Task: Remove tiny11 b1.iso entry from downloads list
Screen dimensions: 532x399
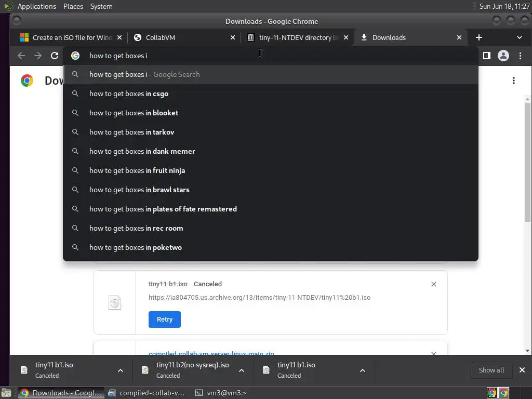Action: pos(434,284)
